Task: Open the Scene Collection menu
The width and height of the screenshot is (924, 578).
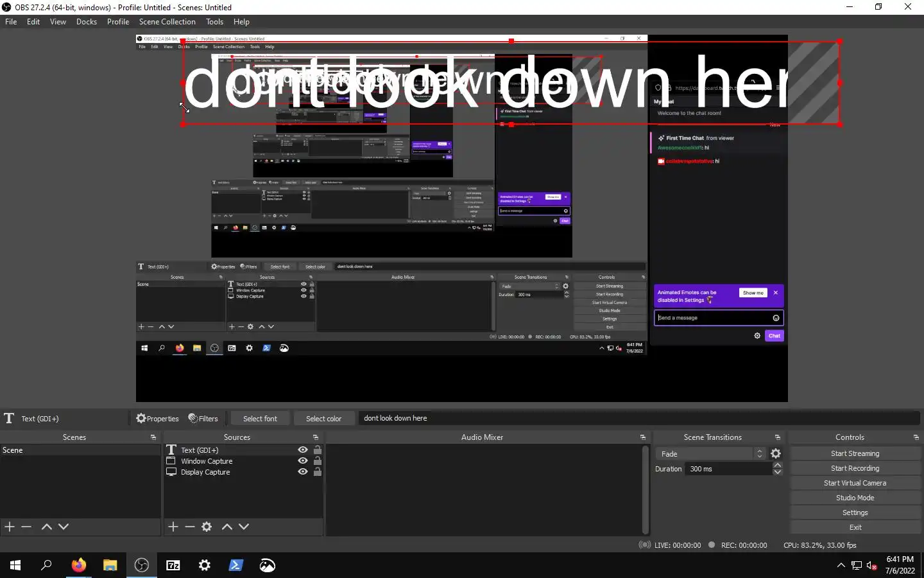Action: pyautogui.click(x=167, y=21)
